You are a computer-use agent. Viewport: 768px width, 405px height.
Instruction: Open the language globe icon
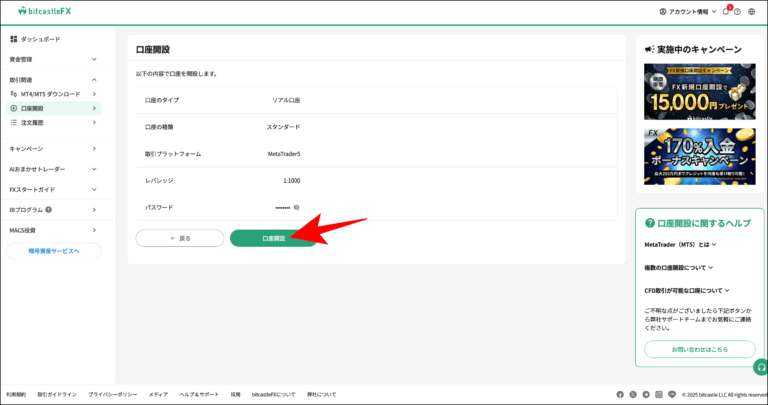point(751,11)
